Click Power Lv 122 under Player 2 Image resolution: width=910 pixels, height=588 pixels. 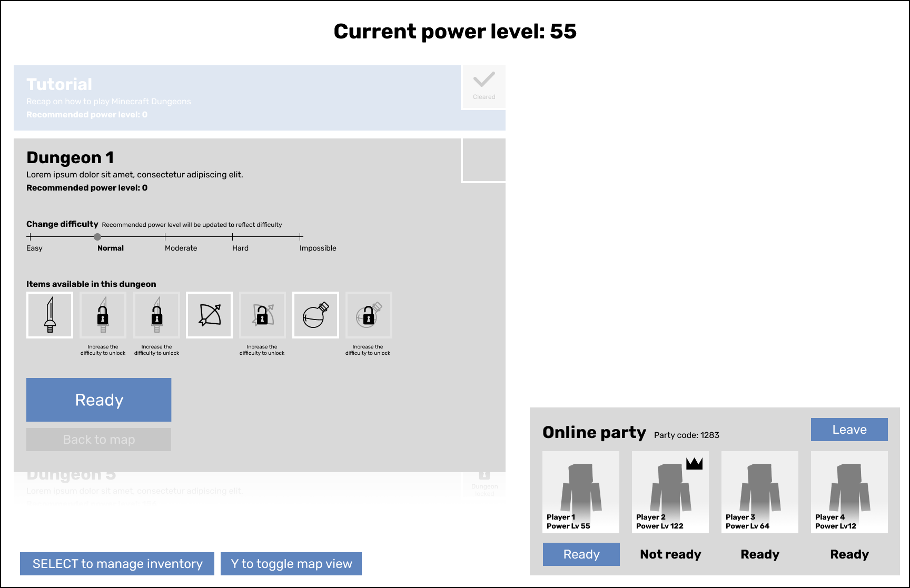coord(660,526)
